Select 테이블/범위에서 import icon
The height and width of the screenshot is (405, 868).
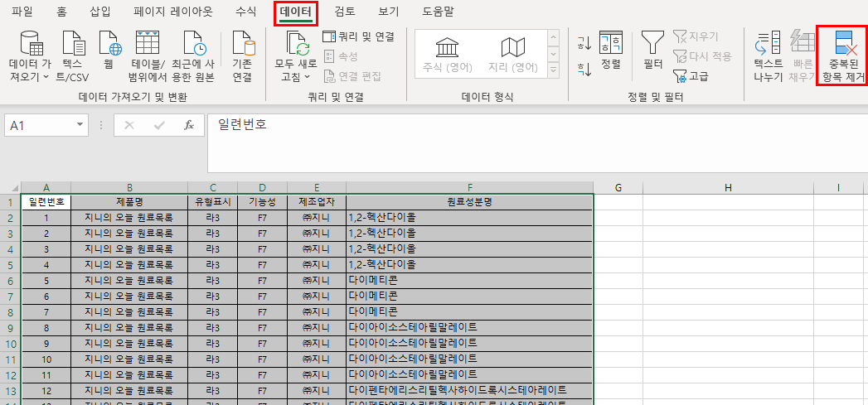[x=148, y=43]
